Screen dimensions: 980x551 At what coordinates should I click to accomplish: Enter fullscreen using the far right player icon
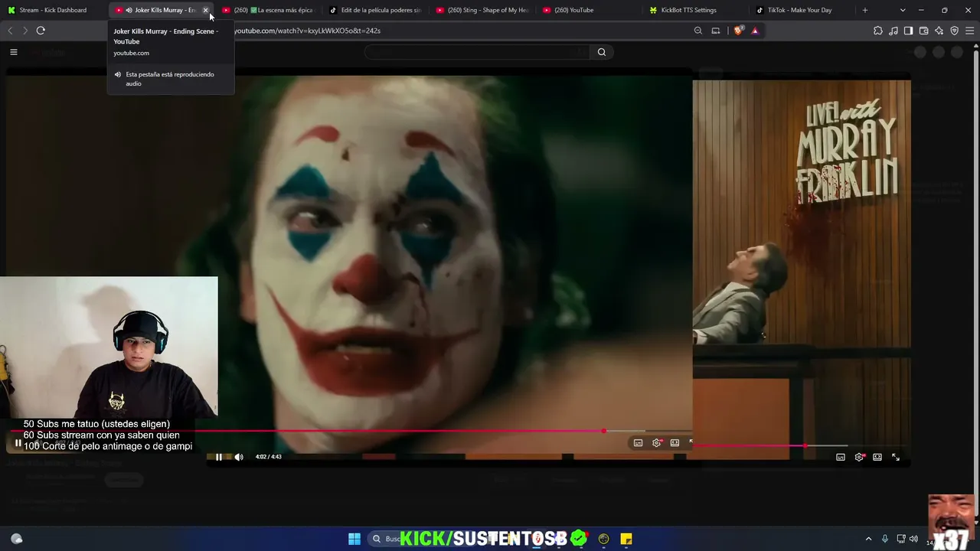(x=896, y=457)
